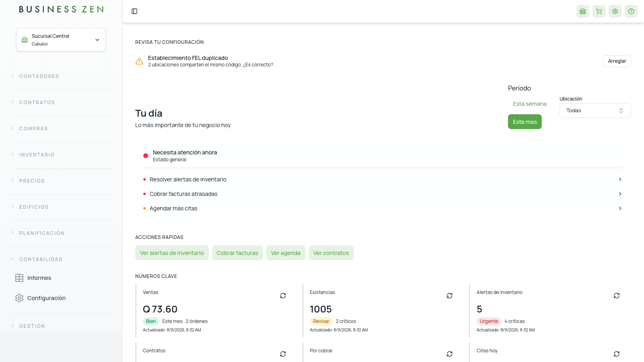This screenshot has width=644, height=362.
Task: Click the Ver agenda quick action
Action: [286, 253]
